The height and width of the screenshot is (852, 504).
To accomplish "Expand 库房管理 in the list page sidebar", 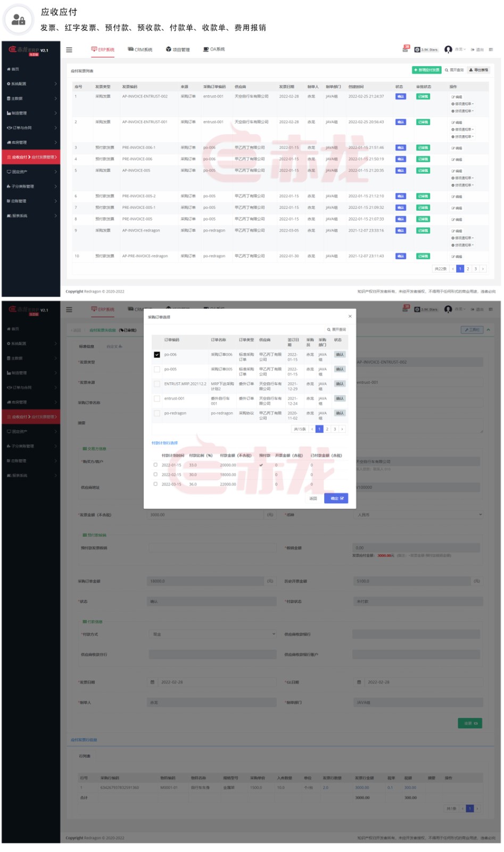I will pos(31,142).
